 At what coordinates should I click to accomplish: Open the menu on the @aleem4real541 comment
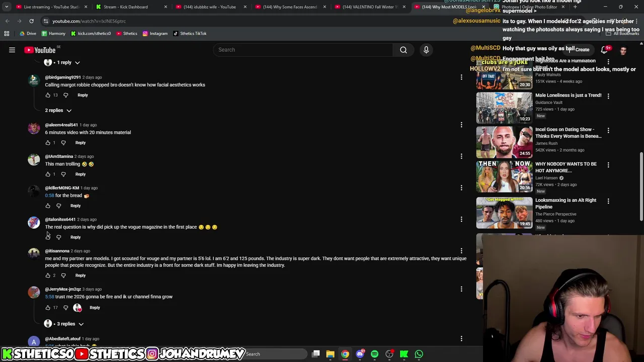tap(461, 125)
